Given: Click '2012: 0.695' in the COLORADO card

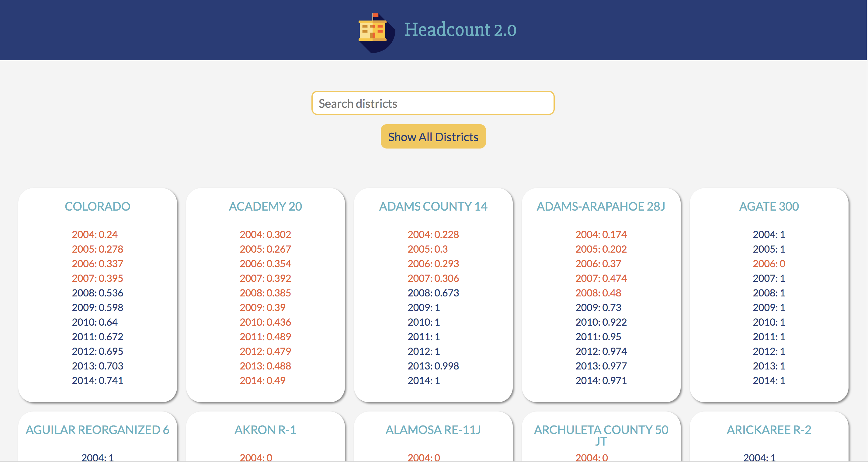Looking at the screenshot, I should (97, 352).
